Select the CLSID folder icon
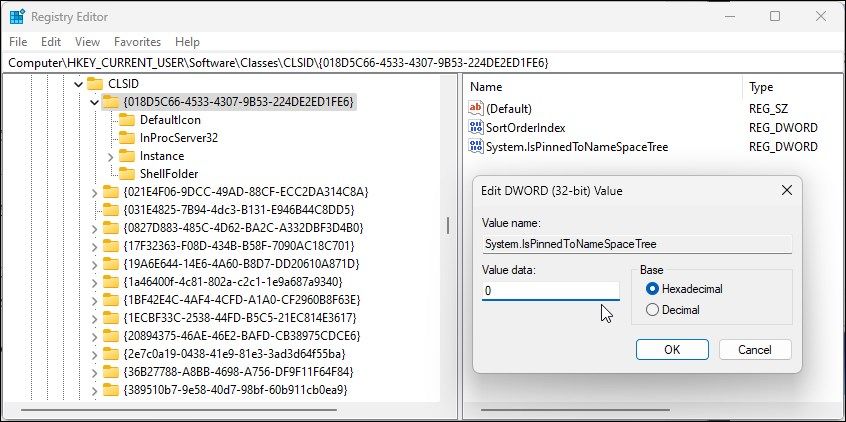The height and width of the screenshot is (422, 846). (x=95, y=84)
